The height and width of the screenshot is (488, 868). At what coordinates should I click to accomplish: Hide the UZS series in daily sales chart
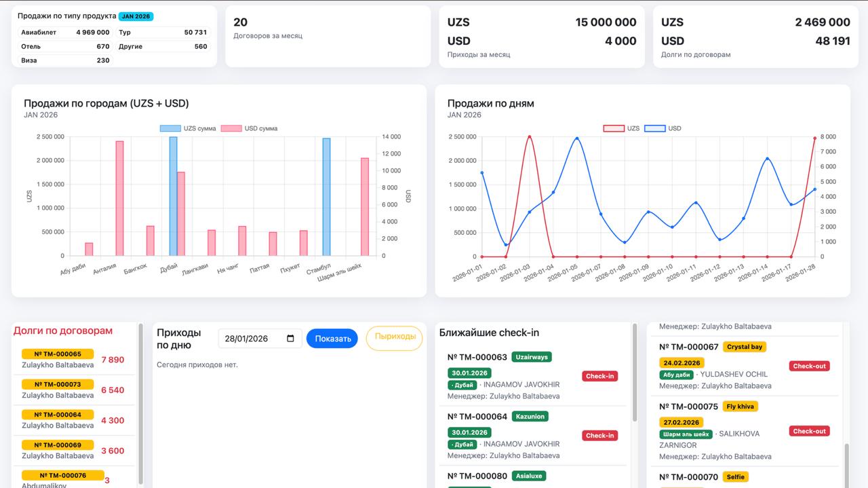[x=613, y=128]
